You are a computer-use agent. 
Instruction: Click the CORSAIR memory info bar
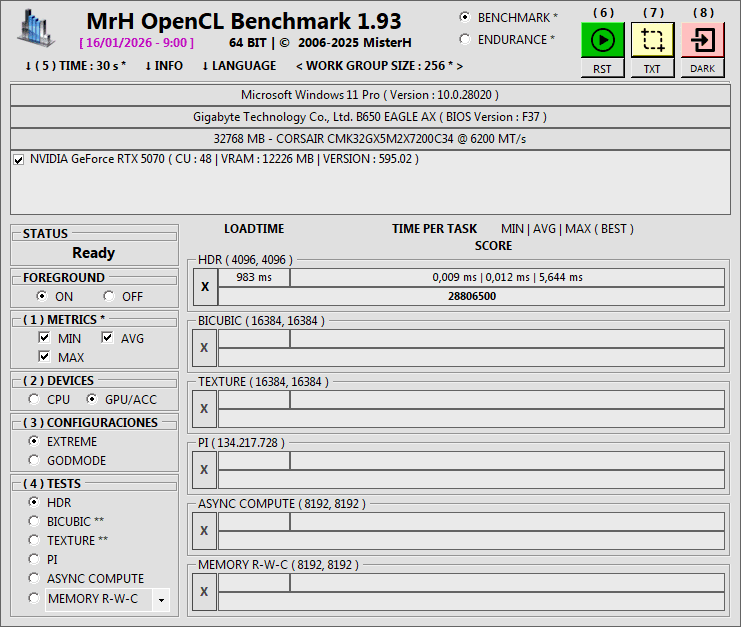point(370,139)
